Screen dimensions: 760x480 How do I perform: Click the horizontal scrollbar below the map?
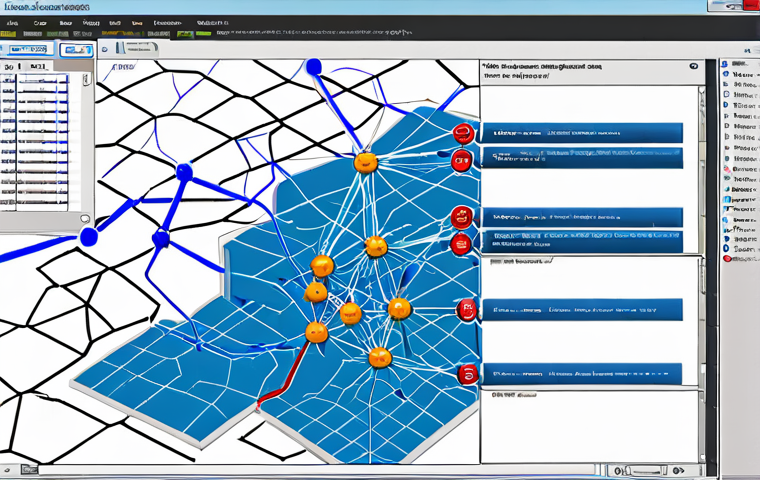300,468
